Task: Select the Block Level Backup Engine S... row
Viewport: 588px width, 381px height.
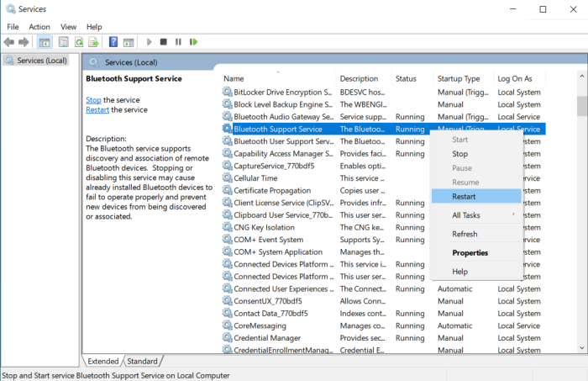Action: [x=383, y=104]
